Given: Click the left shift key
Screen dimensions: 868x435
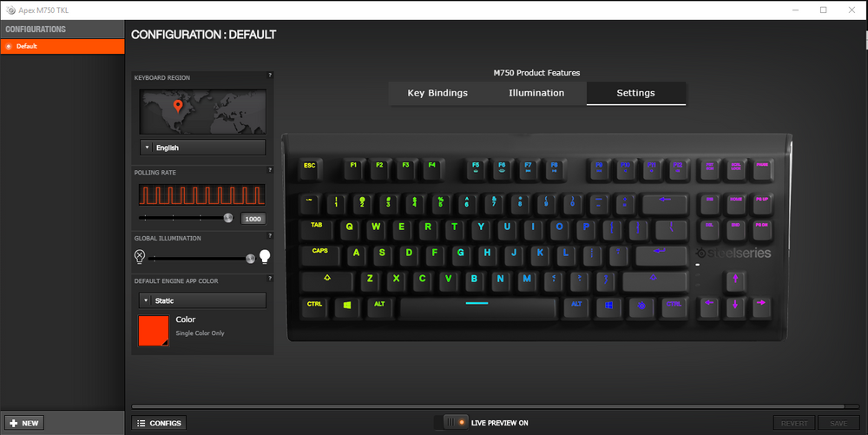Looking at the screenshot, I should click(x=326, y=281).
